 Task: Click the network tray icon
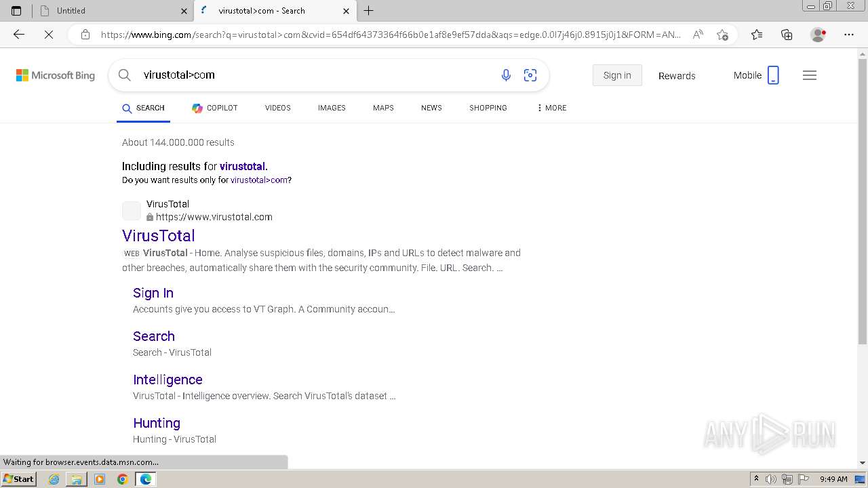pos(787,479)
